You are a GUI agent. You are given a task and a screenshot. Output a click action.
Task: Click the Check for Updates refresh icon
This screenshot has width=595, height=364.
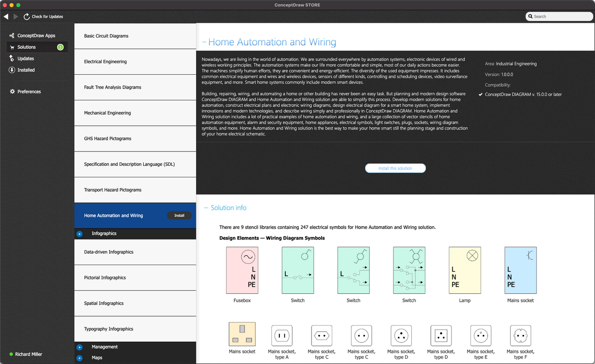pos(26,17)
